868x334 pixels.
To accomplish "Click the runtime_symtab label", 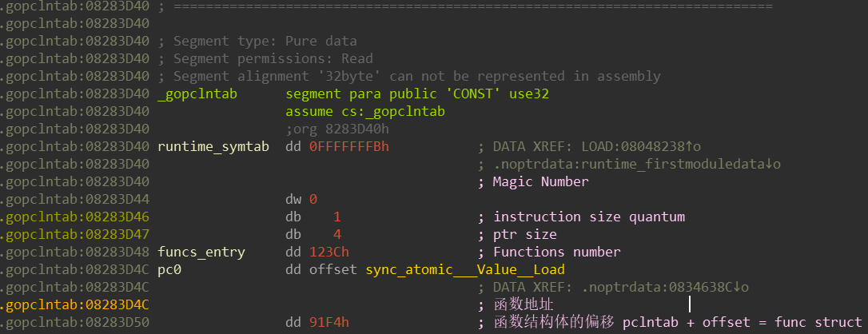I will coord(213,146).
